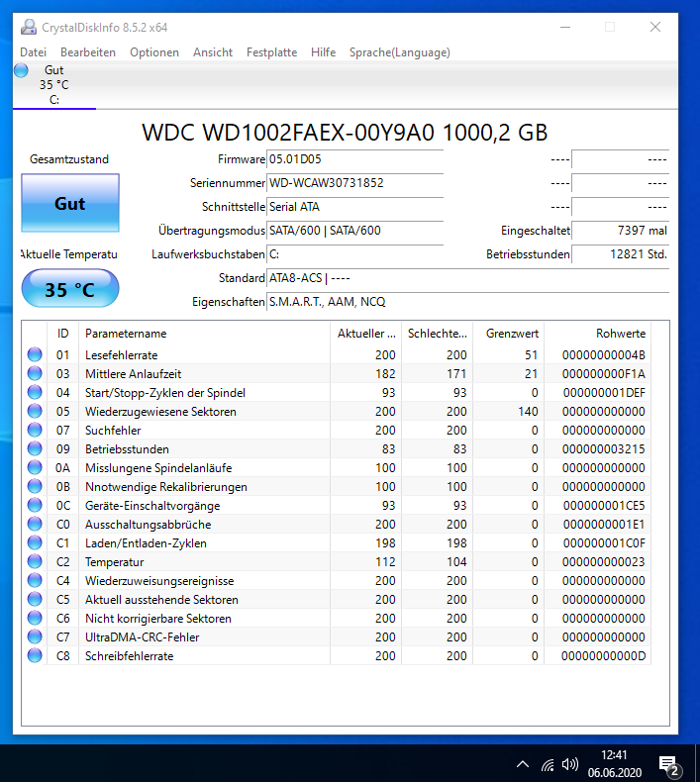Click the Laufwerksbuchstaben field C:
700x782 pixels.
pyautogui.click(x=354, y=254)
